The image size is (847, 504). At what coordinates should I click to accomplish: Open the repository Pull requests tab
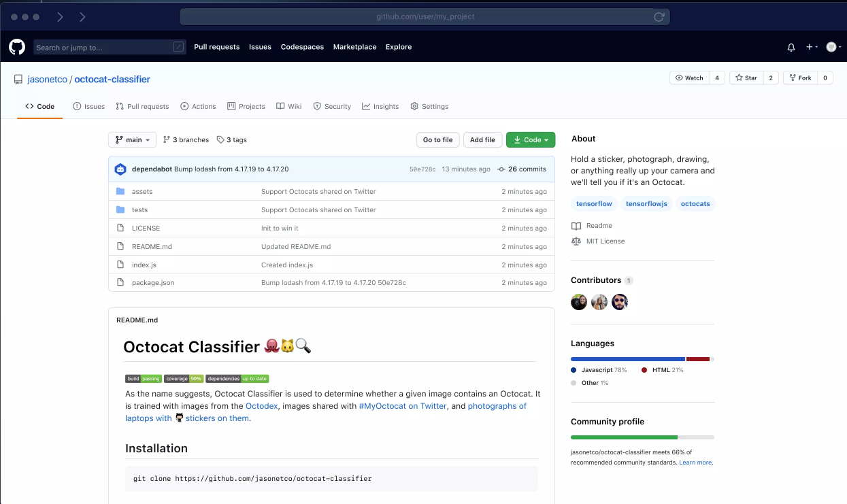pyautogui.click(x=142, y=107)
